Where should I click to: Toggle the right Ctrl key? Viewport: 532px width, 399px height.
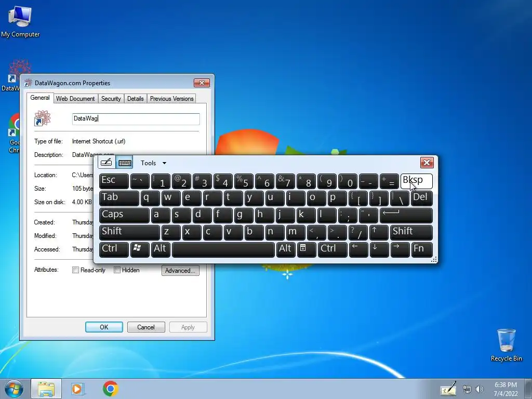tap(332, 250)
